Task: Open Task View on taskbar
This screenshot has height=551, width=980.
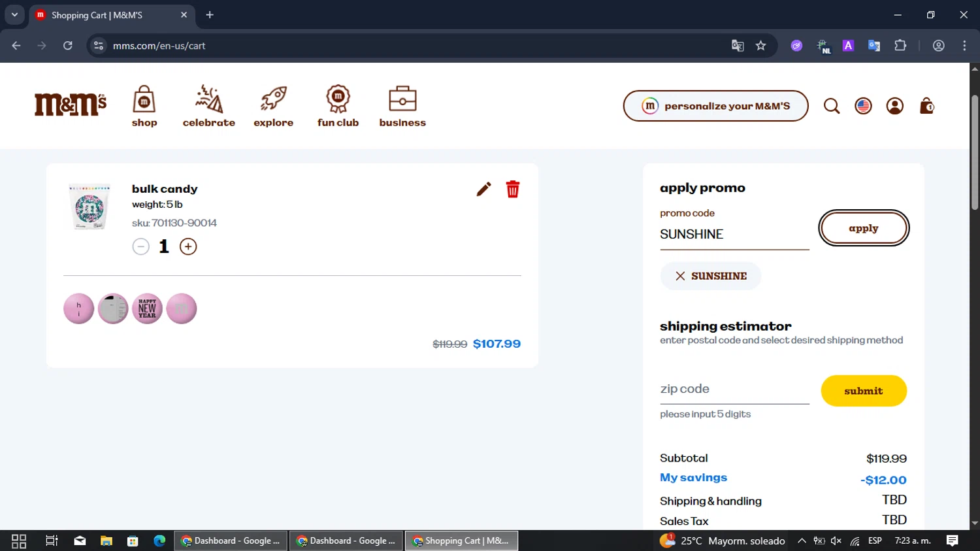Action: click(52, 541)
